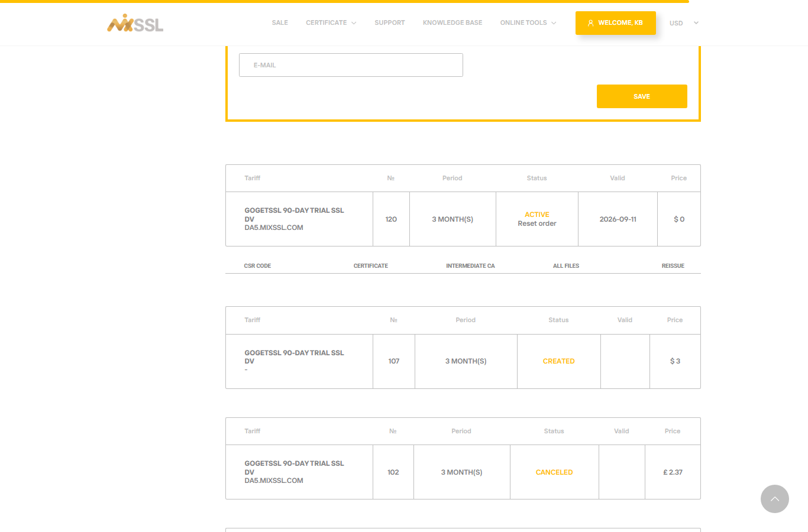This screenshot has height=532, width=808.
Task: Go to KNOWLEDGE BASE
Action: pyautogui.click(x=453, y=22)
